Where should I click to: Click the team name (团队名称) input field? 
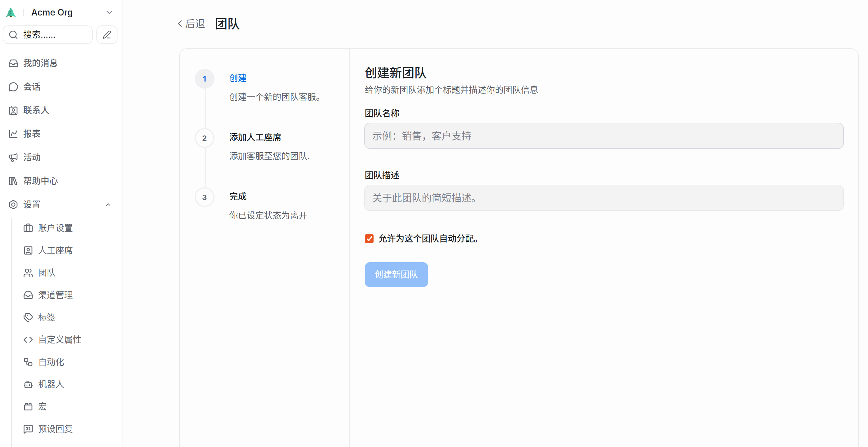pyautogui.click(x=604, y=136)
